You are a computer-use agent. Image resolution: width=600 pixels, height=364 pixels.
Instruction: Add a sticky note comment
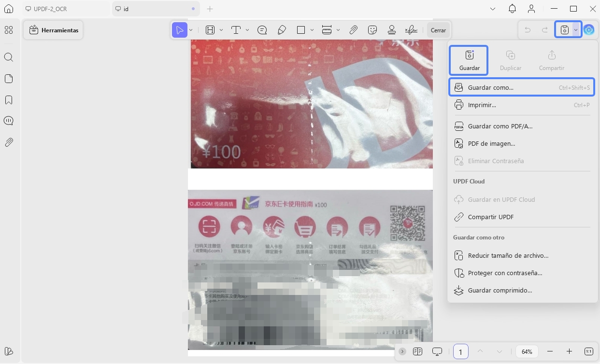click(262, 30)
